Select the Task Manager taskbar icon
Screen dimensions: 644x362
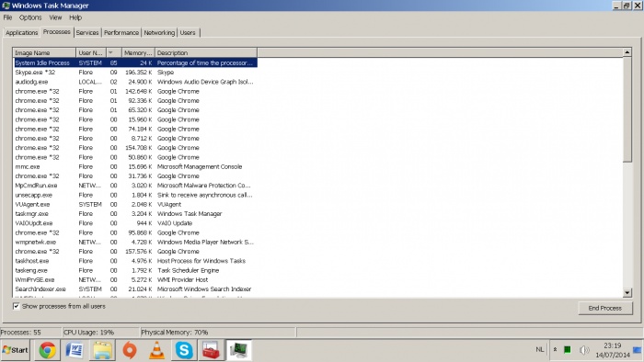pyautogui.click(x=238, y=350)
